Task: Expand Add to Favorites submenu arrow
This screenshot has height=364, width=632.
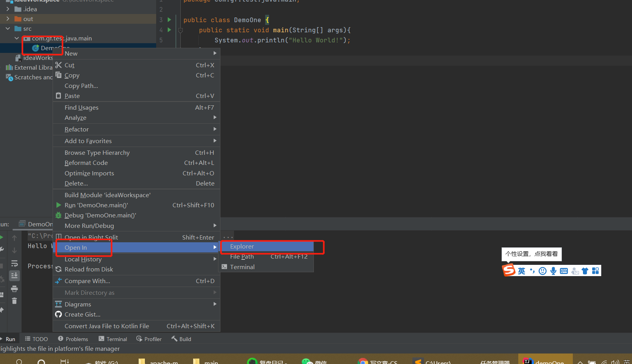Action: click(x=215, y=141)
